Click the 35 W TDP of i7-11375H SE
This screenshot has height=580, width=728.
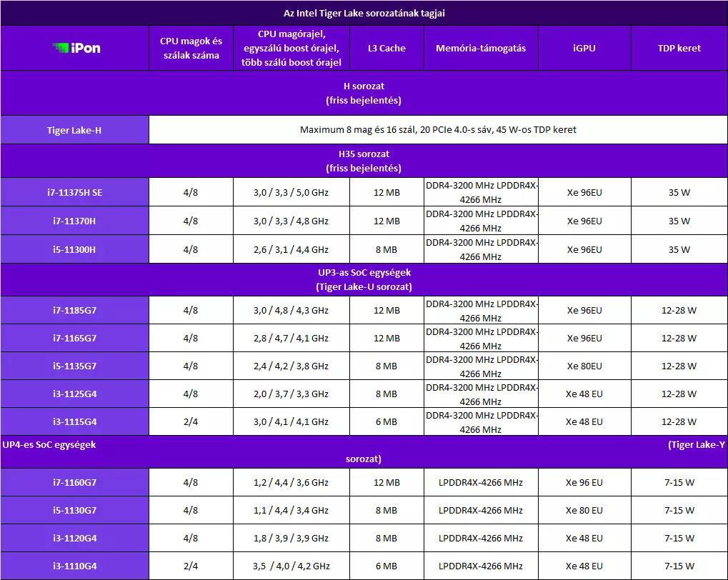click(679, 192)
